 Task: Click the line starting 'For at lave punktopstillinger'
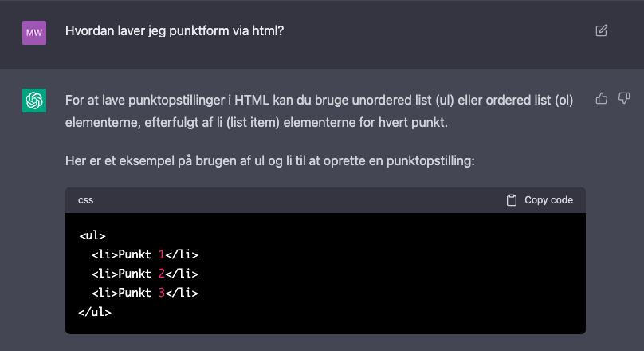(319, 101)
